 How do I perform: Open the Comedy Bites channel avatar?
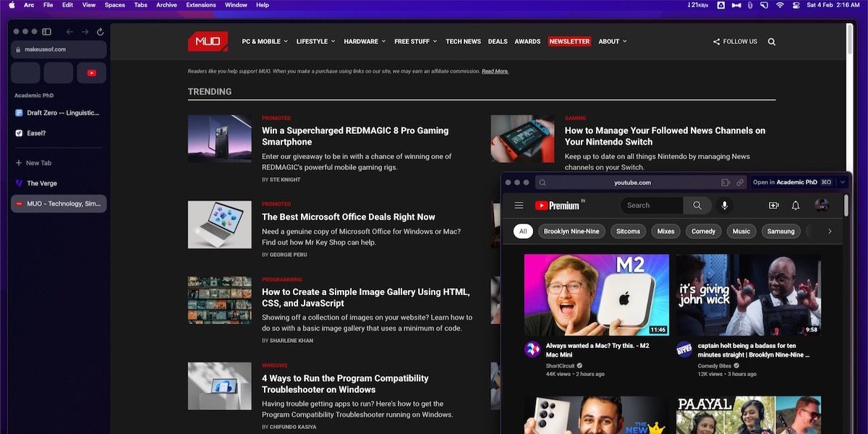[684, 349]
